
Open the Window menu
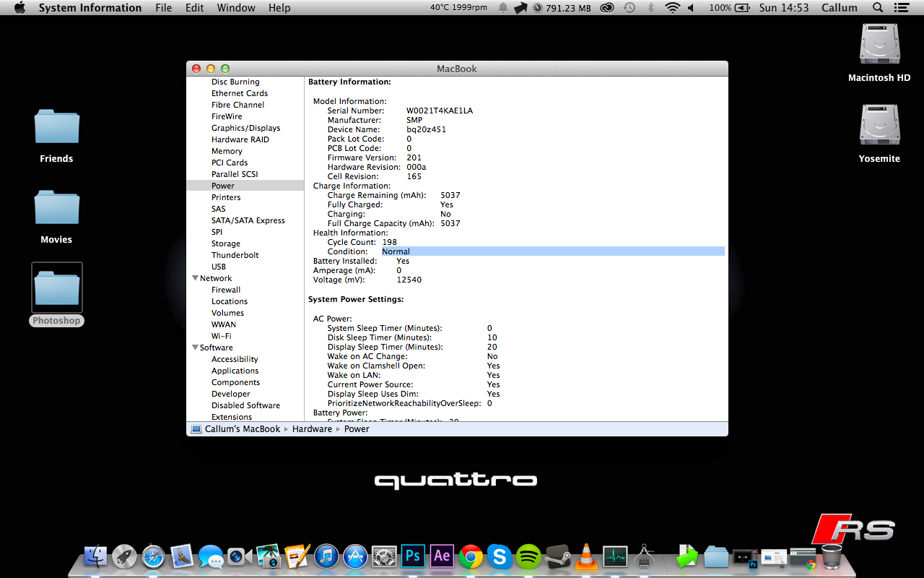tap(236, 8)
